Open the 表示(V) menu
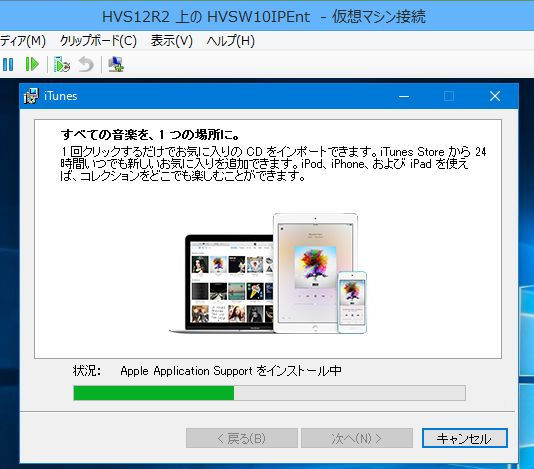This screenshot has width=534, height=469. (x=172, y=41)
